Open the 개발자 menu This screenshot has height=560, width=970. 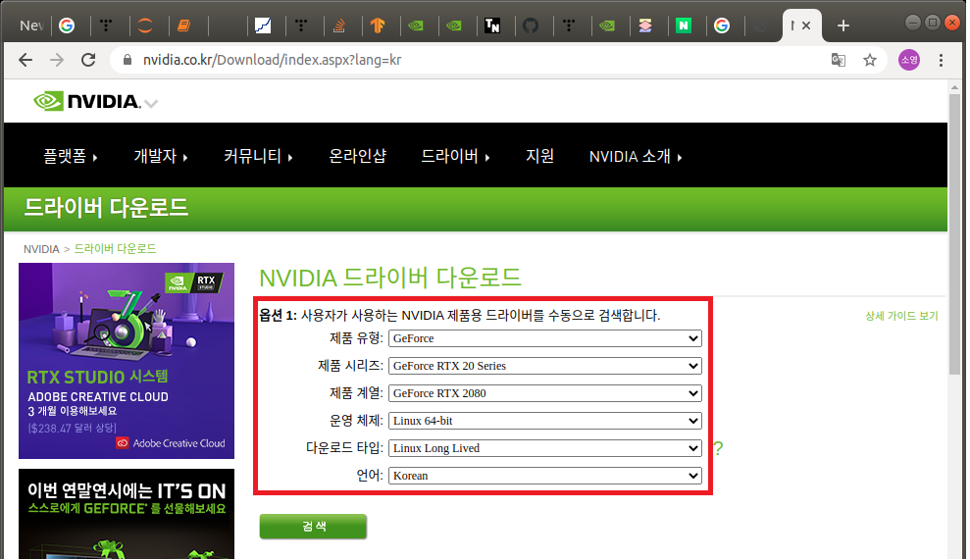coord(161,156)
